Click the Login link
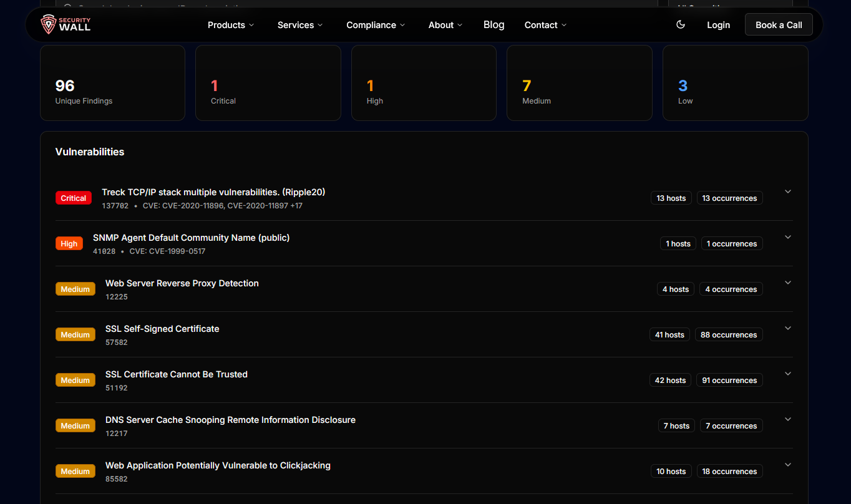The width and height of the screenshot is (851, 504). point(718,25)
